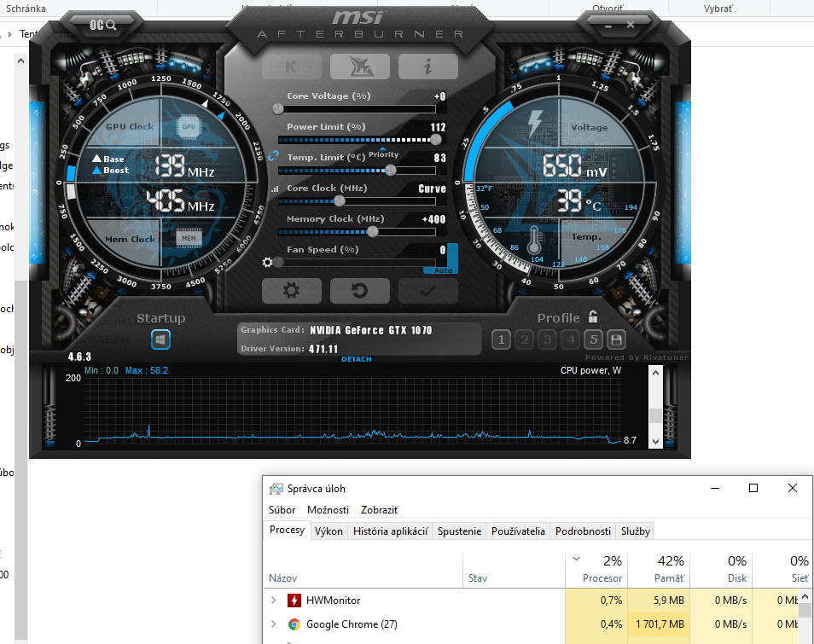Screen dimensions: 814x644
Task: Click the Google Chrome app icon
Action: point(294,624)
